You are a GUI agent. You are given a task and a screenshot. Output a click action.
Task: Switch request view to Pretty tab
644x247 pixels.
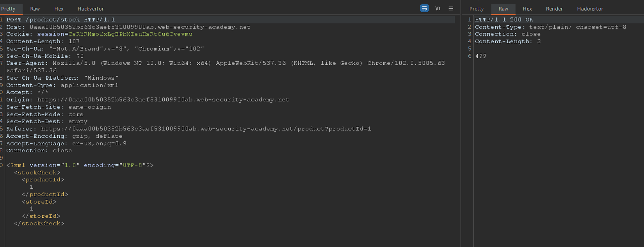pos(8,9)
